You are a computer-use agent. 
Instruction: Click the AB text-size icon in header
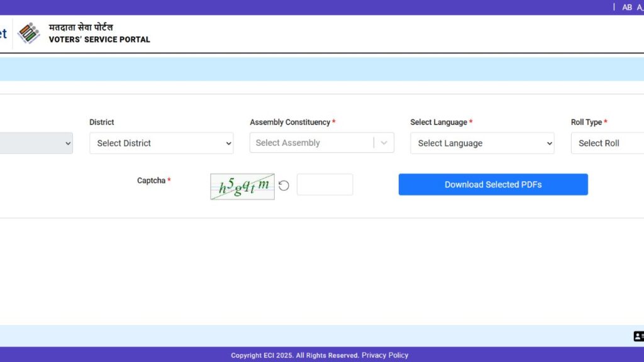coord(627,7)
